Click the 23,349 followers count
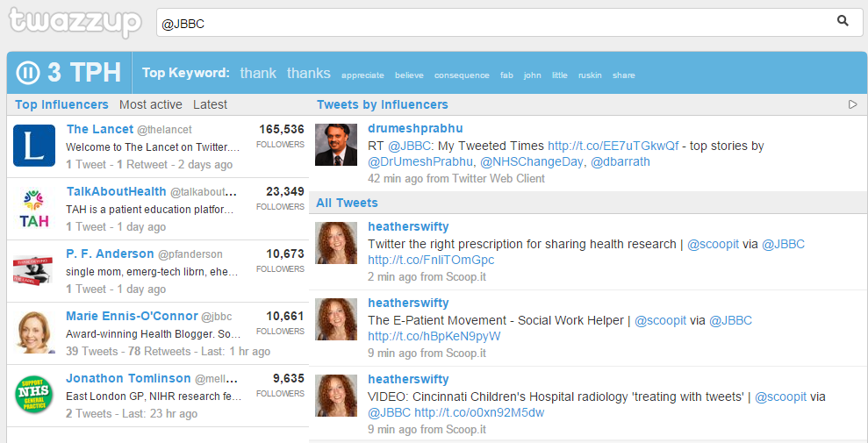The image size is (868, 443). click(x=285, y=191)
